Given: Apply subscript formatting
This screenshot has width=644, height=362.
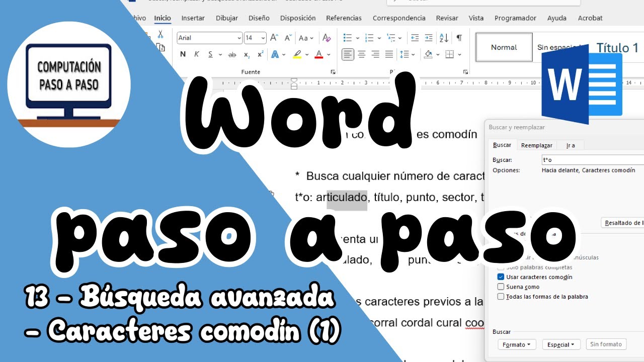Looking at the screenshot, I should [x=247, y=54].
